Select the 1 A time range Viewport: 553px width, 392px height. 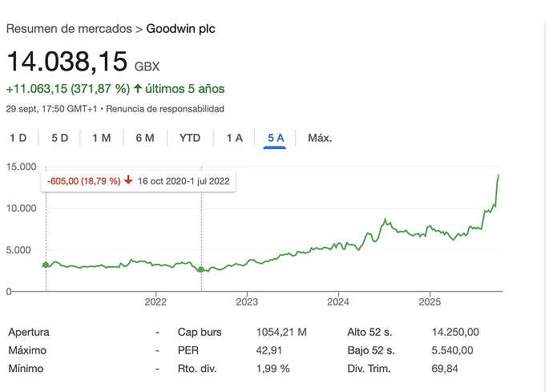[x=234, y=138]
